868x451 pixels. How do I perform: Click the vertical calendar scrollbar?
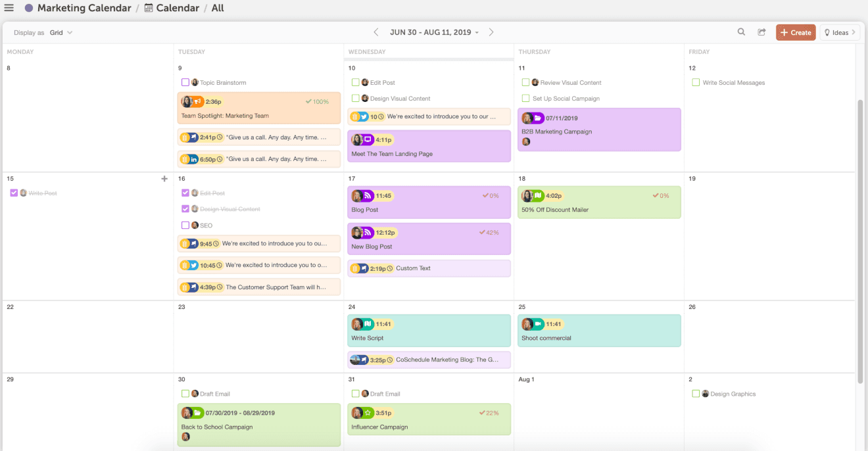[x=861, y=241]
